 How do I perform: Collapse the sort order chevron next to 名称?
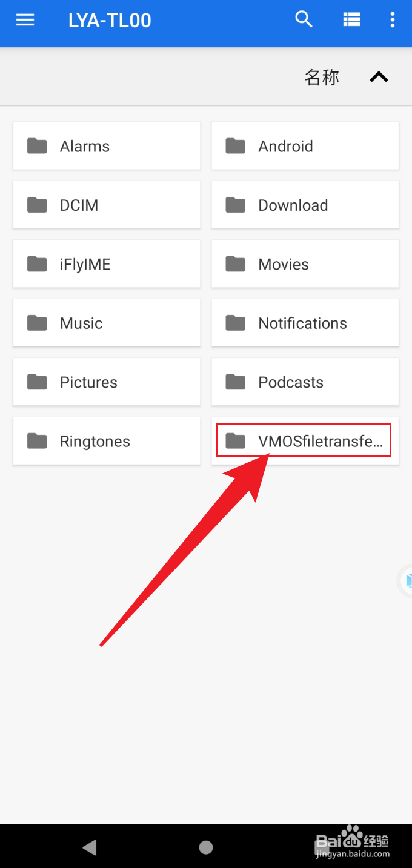(x=379, y=77)
